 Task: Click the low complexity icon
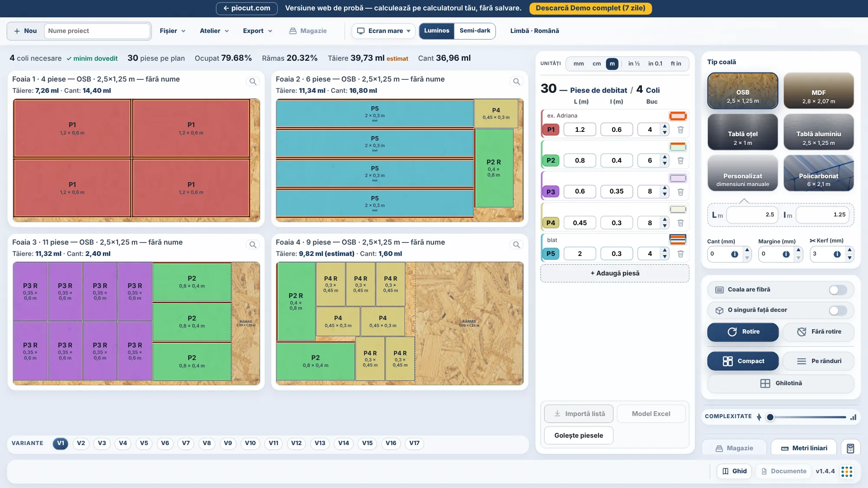click(x=759, y=417)
